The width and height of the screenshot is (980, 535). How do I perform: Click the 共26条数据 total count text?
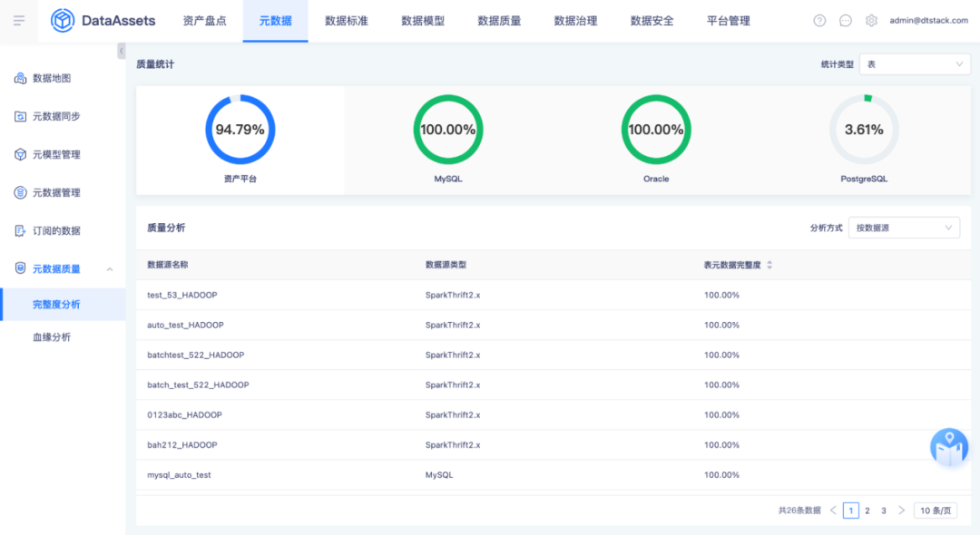point(799,510)
